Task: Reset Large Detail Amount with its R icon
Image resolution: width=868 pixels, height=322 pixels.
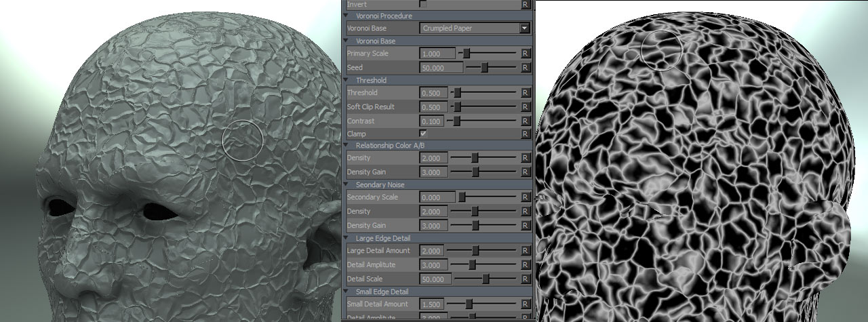Action: (525, 251)
